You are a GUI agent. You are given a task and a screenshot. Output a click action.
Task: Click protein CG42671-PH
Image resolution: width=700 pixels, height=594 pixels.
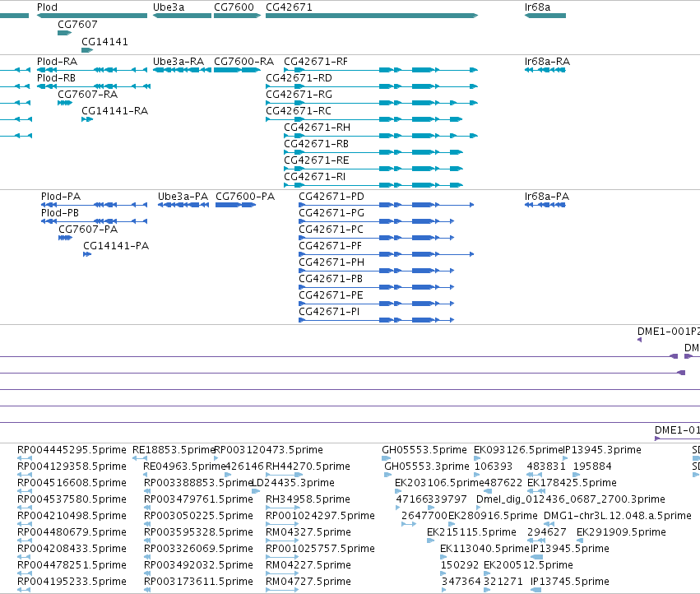click(331, 262)
